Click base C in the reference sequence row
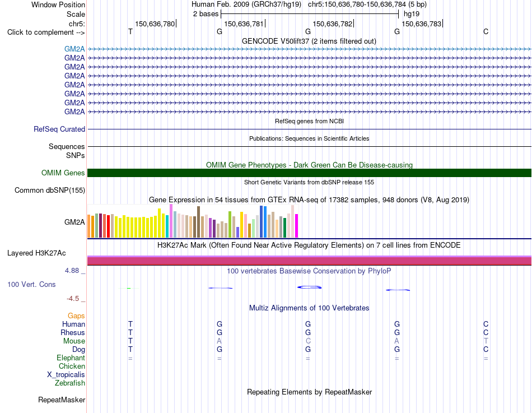 click(x=486, y=31)
